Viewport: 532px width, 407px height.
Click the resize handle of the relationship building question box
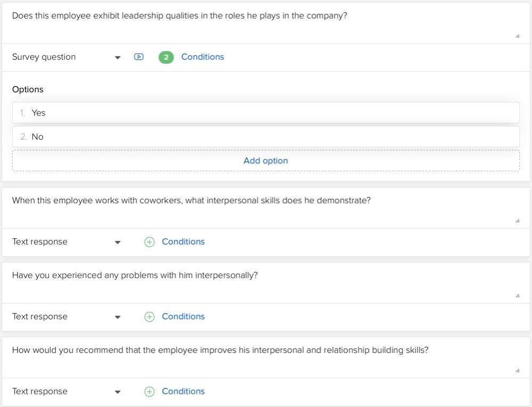tap(518, 370)
